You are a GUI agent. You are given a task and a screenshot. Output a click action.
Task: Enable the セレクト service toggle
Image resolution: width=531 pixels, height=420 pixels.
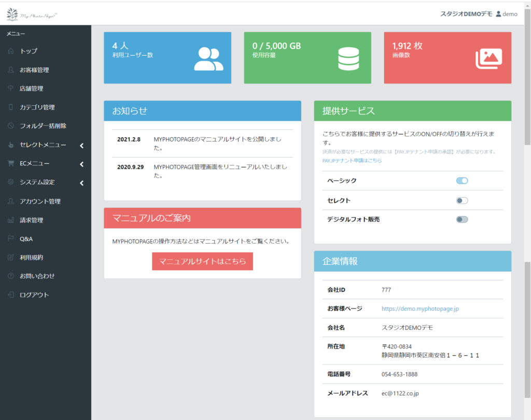pos(462,200)
